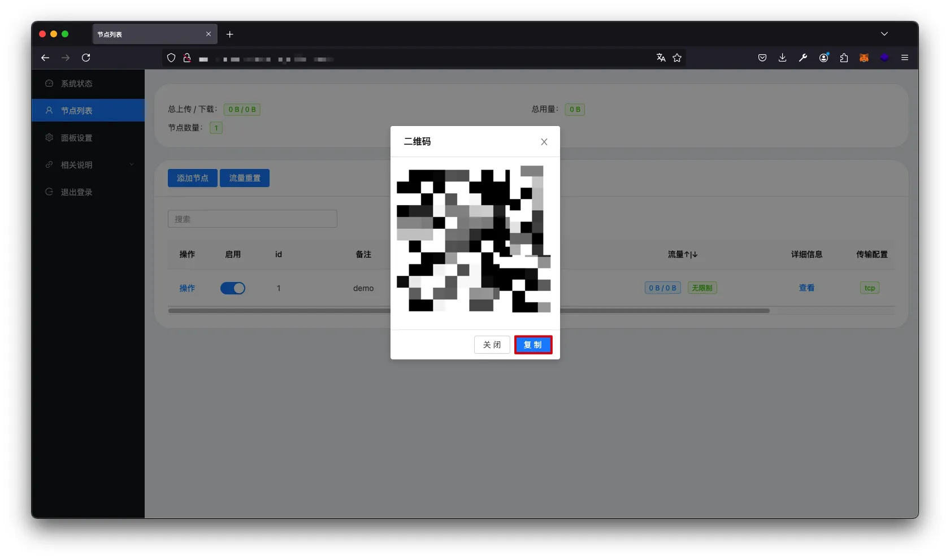Open the downloads panel icon
Viewport: 950px width, 560px height.
pyautogui.click(x=782, y=58)
